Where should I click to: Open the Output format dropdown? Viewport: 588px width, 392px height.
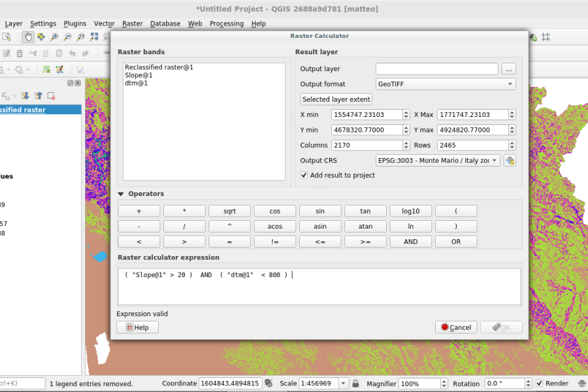(x=446, y=84)
